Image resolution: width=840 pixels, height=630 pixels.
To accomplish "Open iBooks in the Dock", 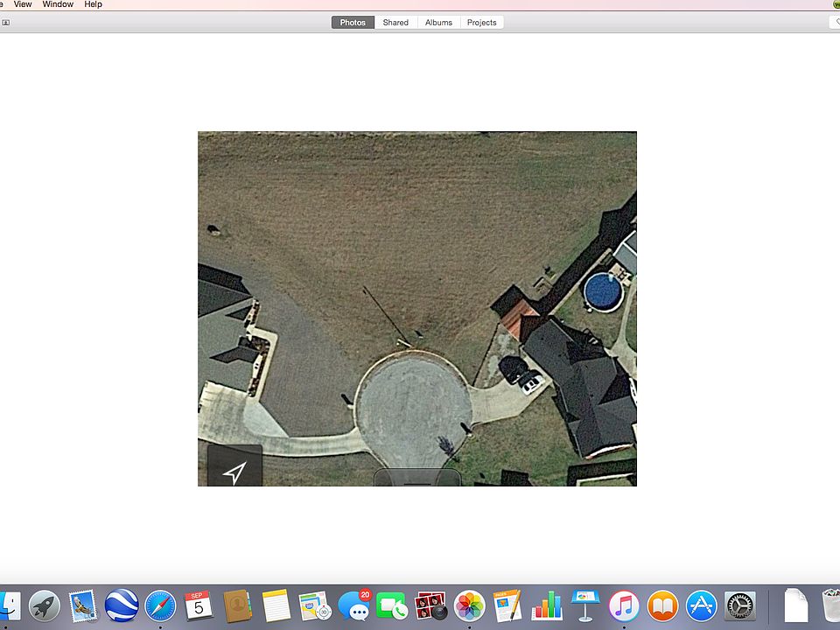I will click(x=662, y=605).
